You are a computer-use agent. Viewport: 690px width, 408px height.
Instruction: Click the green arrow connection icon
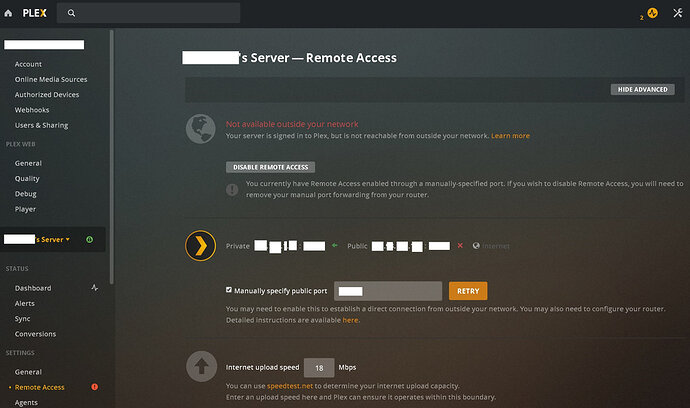(x=335, y=246)
